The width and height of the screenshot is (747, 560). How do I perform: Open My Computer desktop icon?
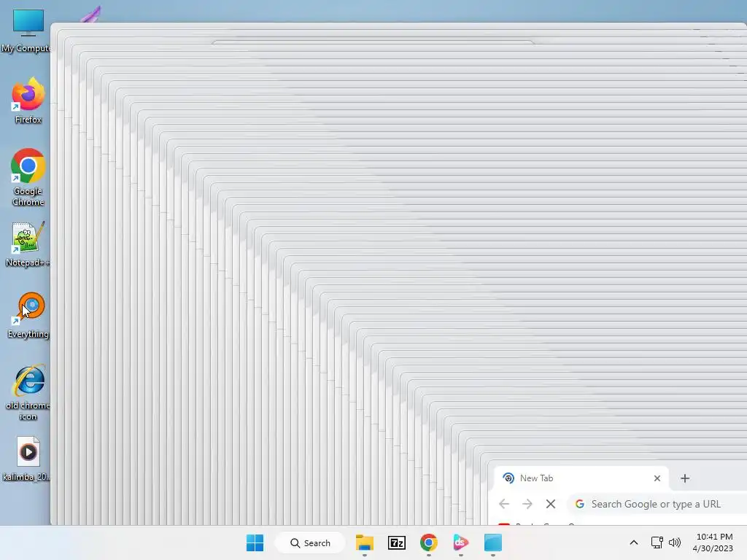[x=28, y=31]
